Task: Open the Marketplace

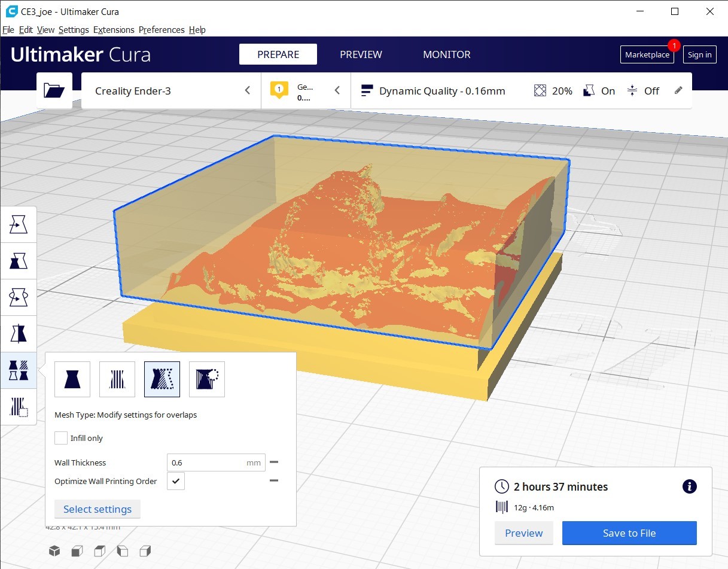Action: pos(647,54)
